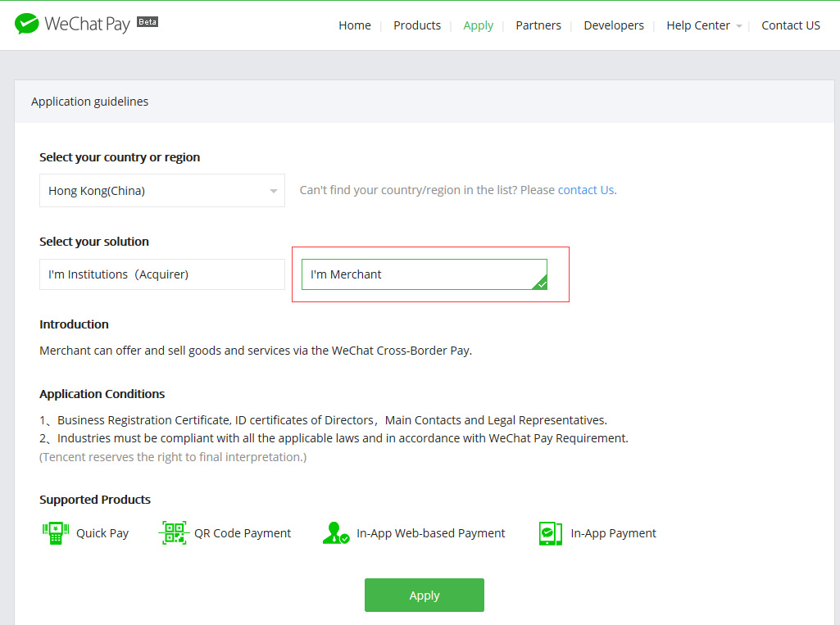Click the Application guidelines heading
Screen dimensions: 840x625
(89, 102)
